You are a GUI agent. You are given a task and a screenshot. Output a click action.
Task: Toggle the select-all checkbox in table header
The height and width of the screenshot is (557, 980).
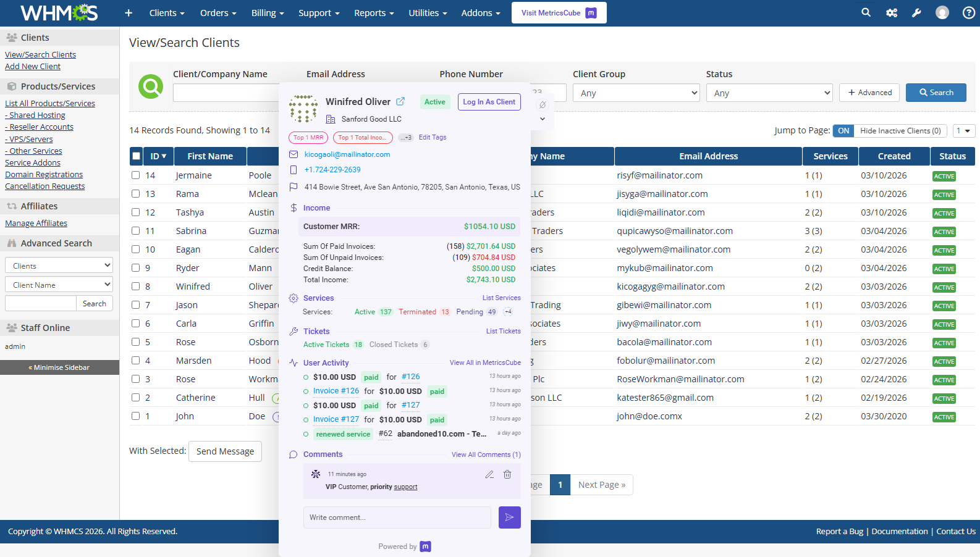coord(136,156)
